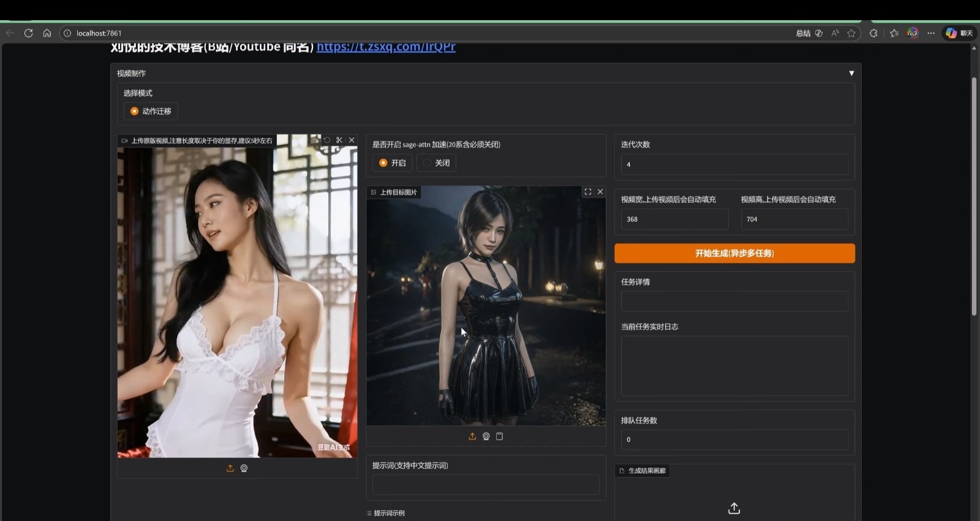Open Copilot 聊天 button in browser toolbar
The height and width of the screenshot is (521, 980).
[959, 33]
